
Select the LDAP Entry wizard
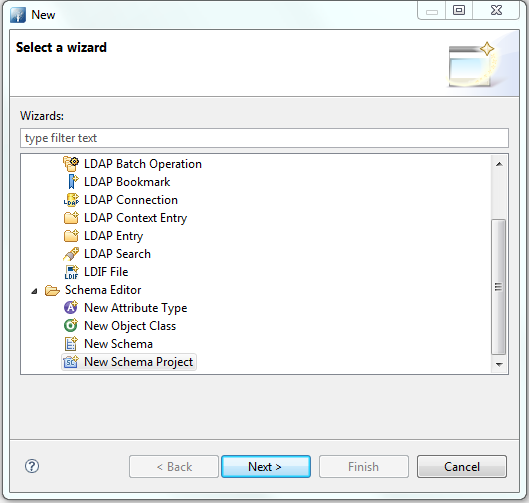tap(113, 236)
